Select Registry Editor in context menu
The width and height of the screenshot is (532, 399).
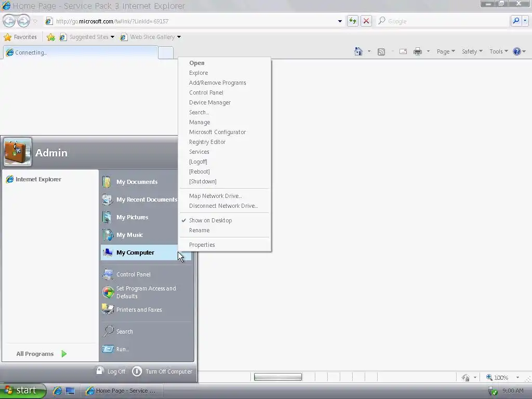pyautogui.click(x=224, y=142)
